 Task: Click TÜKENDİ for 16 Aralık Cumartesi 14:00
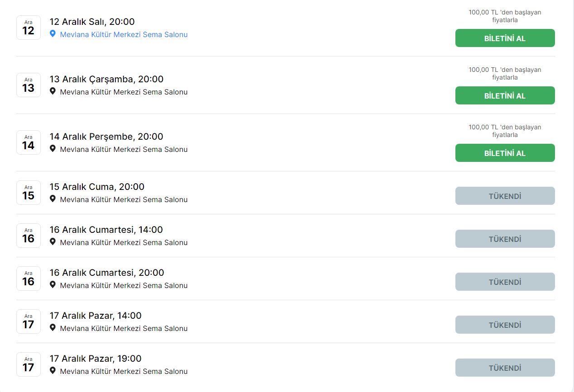tap(505, 239)
